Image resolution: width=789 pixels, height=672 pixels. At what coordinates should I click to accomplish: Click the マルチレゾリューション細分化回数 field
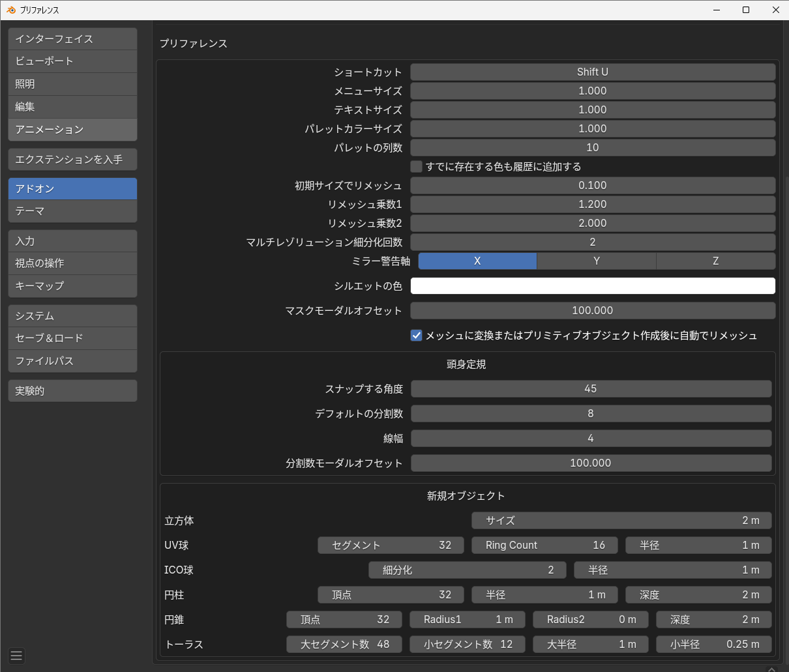(593, 242)
